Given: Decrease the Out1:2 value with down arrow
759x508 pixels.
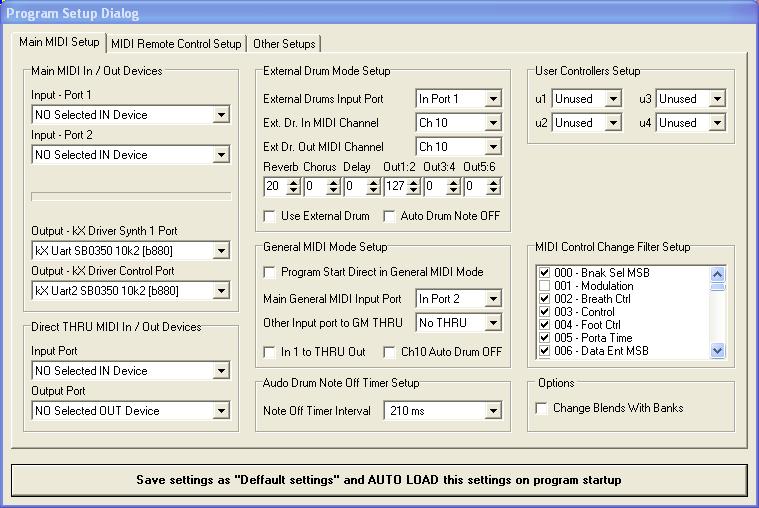Looking at the screenshot, I should [414, 190].
